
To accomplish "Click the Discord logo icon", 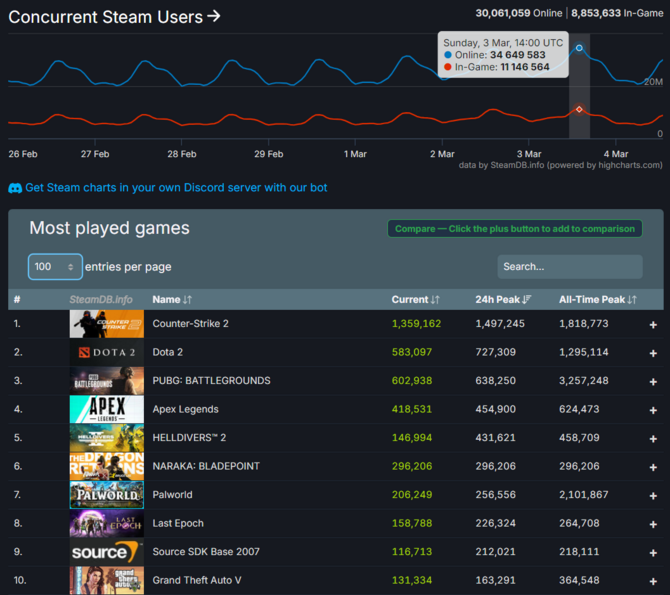I will click(x=15, y=188).
